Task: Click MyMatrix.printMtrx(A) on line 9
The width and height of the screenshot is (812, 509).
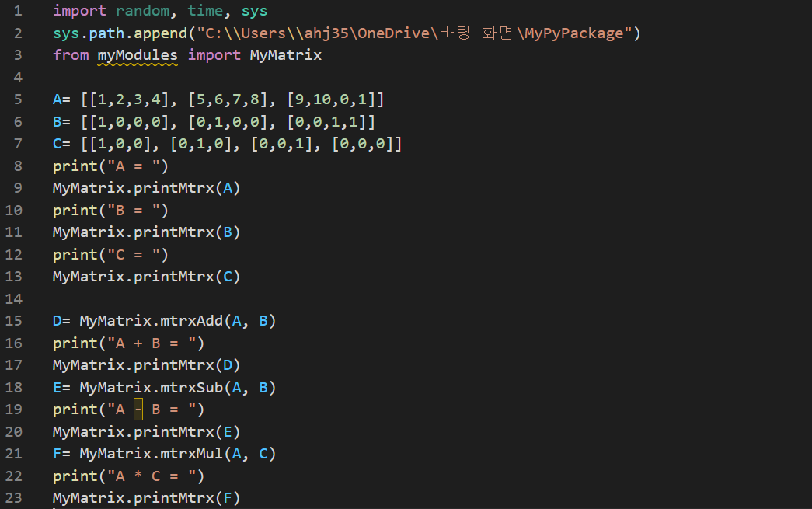Action: [x=147, y=188]
